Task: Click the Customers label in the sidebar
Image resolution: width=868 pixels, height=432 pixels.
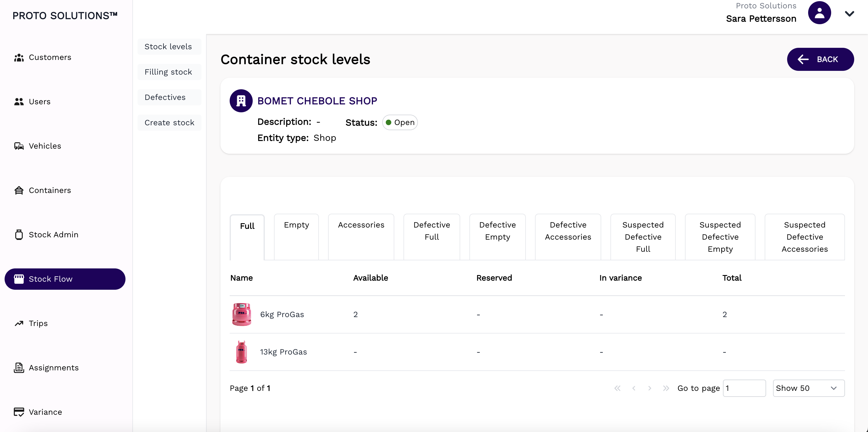Action: 50,57
